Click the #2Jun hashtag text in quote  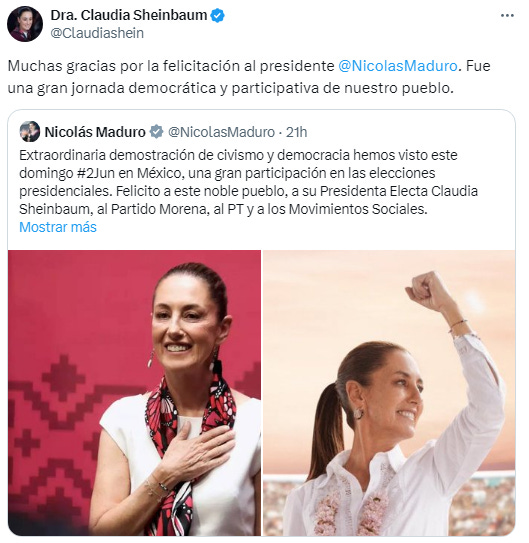(x=96, y=173)
